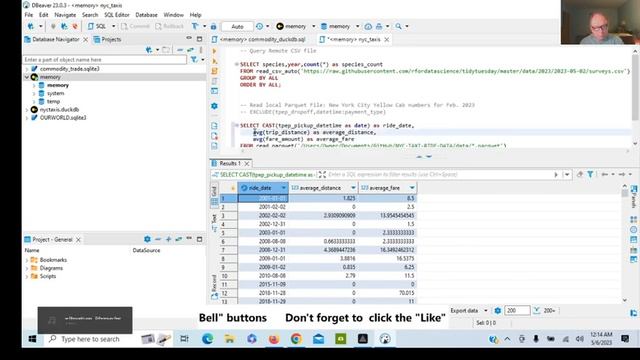This screenshot has height=360, width=640.
Task: Expand the temp schema node
Action: point(34,102)
